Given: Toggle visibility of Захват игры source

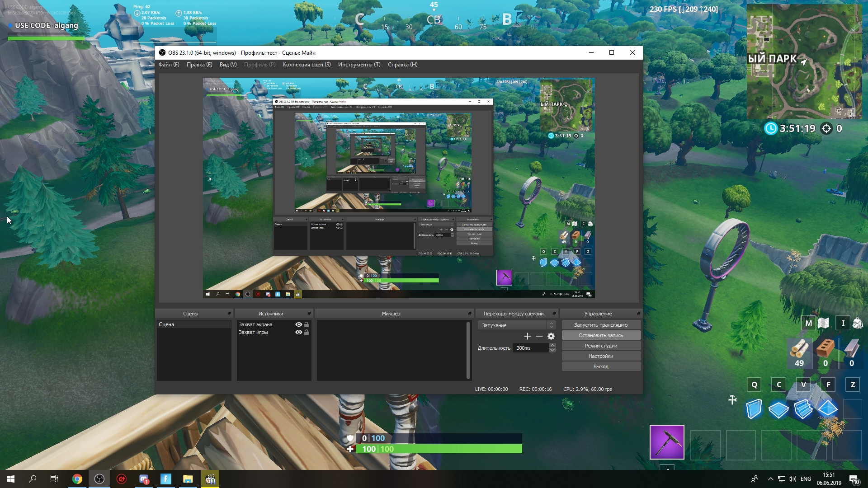Looking at the screenshot, I should click(x=298, y=332).
